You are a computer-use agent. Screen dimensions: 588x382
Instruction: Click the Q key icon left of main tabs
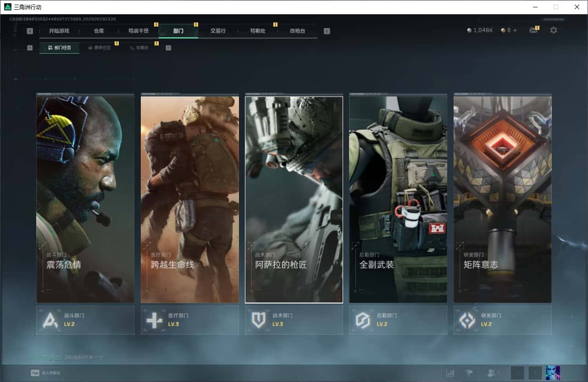(x=30, y=31)
